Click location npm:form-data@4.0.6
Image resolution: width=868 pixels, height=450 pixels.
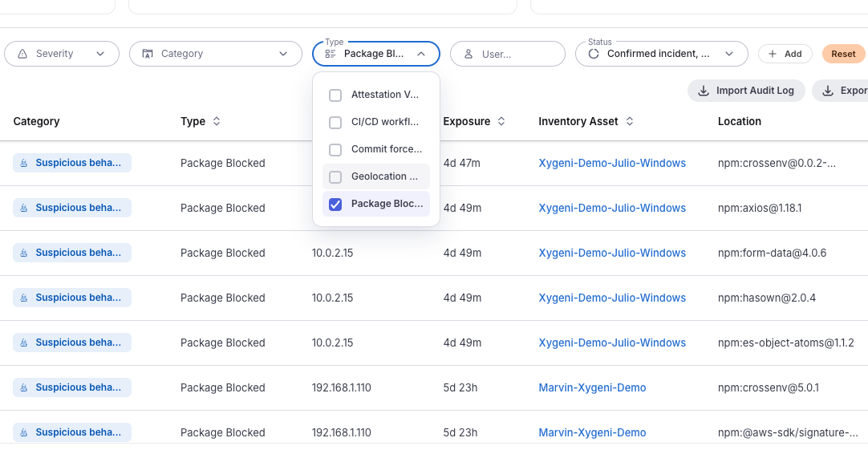[773, 253]
